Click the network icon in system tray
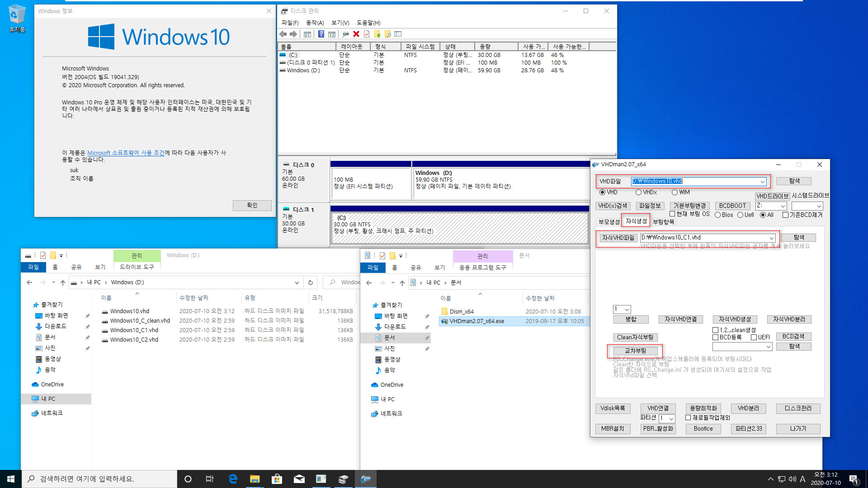 (x=781, y=479)
